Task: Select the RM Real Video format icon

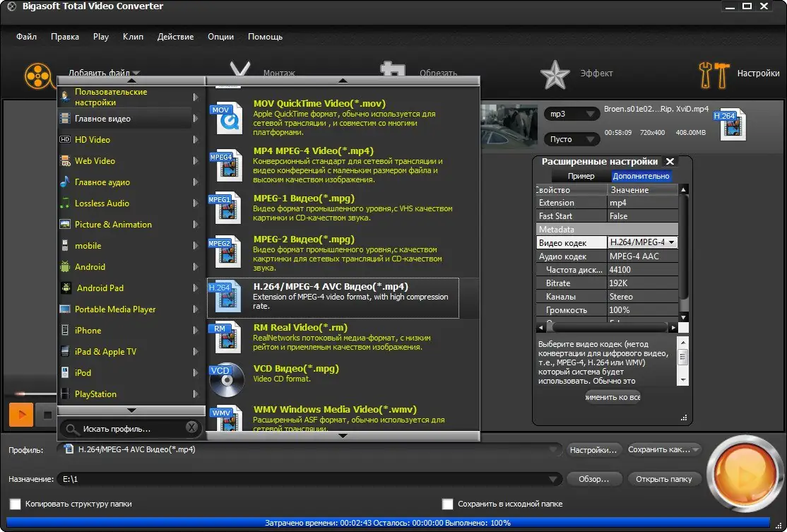Action: point(226,336)
